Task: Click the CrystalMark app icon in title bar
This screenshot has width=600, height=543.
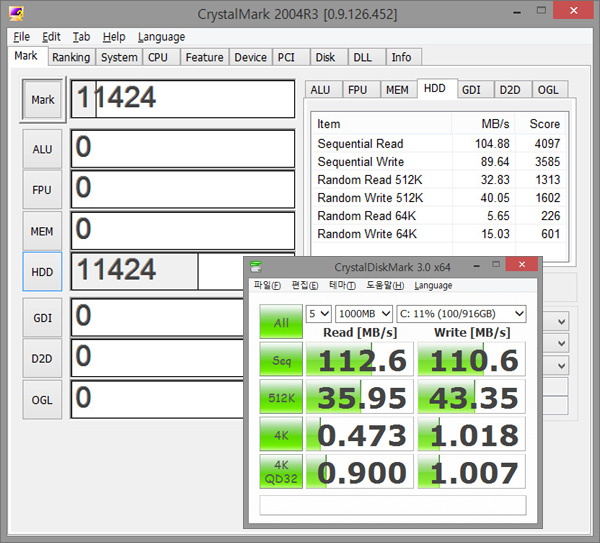Action: (x=16, y=13)
